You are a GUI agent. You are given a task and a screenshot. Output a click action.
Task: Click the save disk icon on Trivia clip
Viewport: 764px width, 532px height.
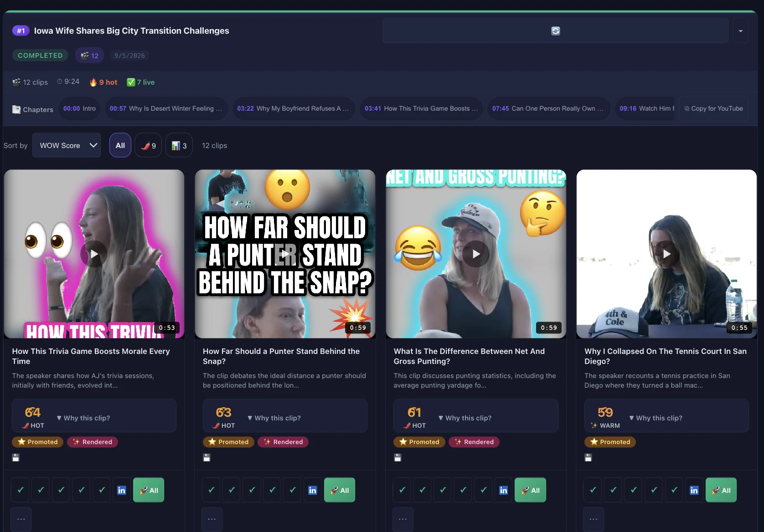[x=16, y=457]
